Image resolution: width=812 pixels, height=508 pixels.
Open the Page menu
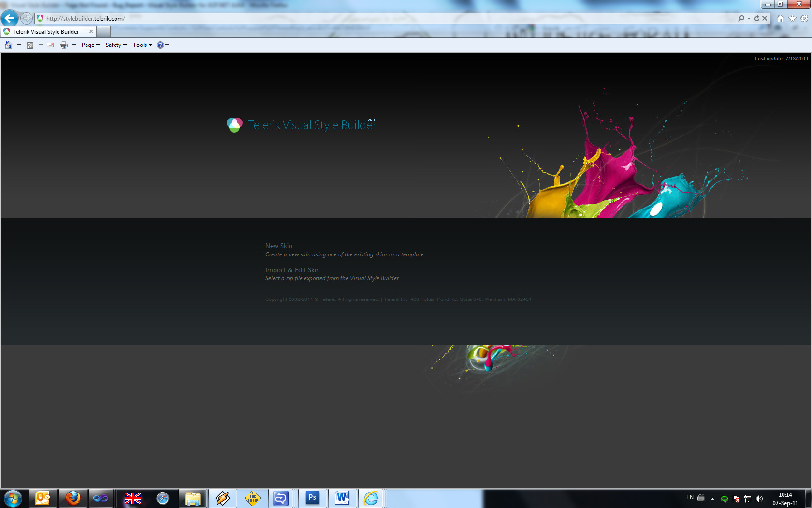90,45
